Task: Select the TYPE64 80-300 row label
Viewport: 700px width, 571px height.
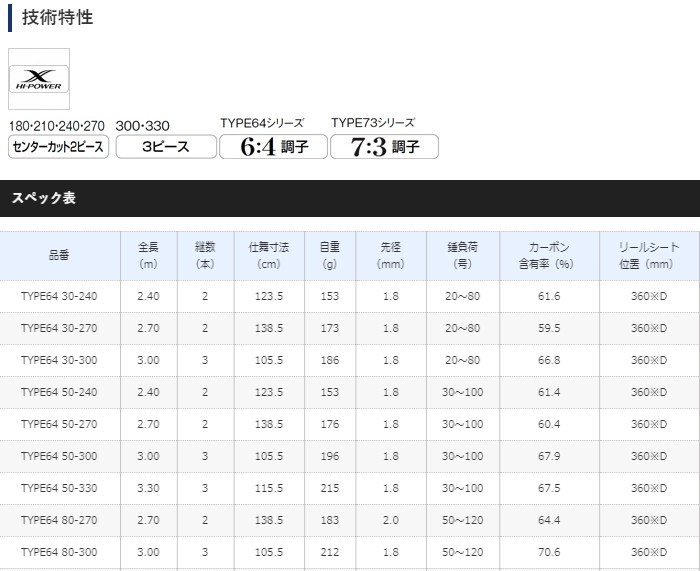Action: 60,551
